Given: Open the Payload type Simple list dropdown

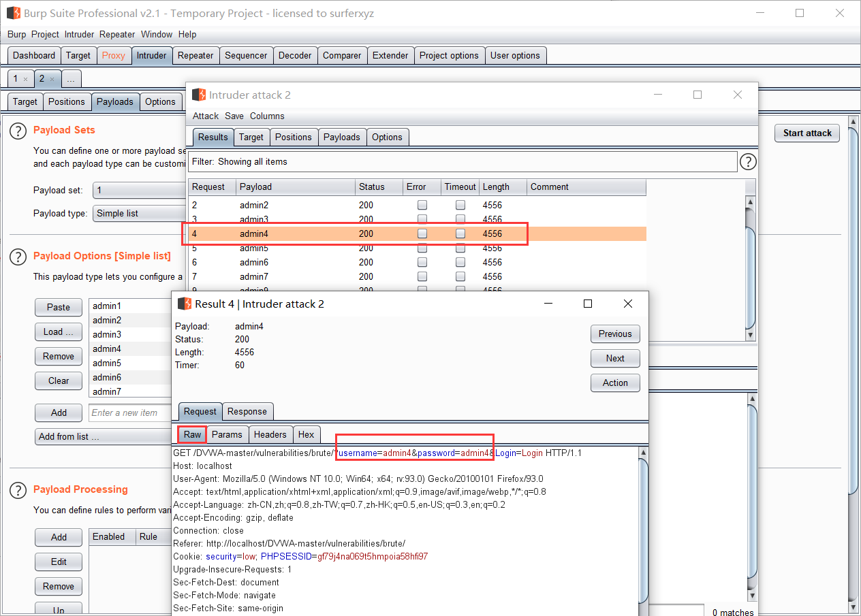Looking at the screenshot, I should [x=140, y=213].
